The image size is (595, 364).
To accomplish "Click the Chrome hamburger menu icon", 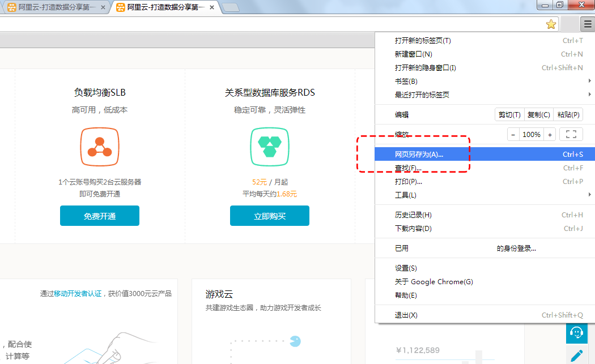I will pos(588,24).
